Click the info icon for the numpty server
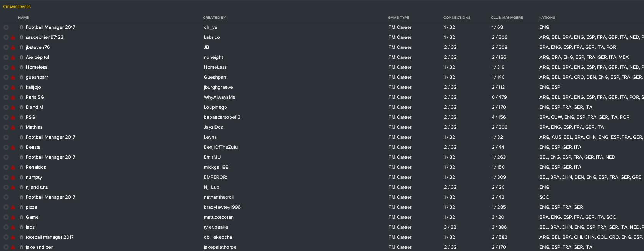 (x=22, y=177)
